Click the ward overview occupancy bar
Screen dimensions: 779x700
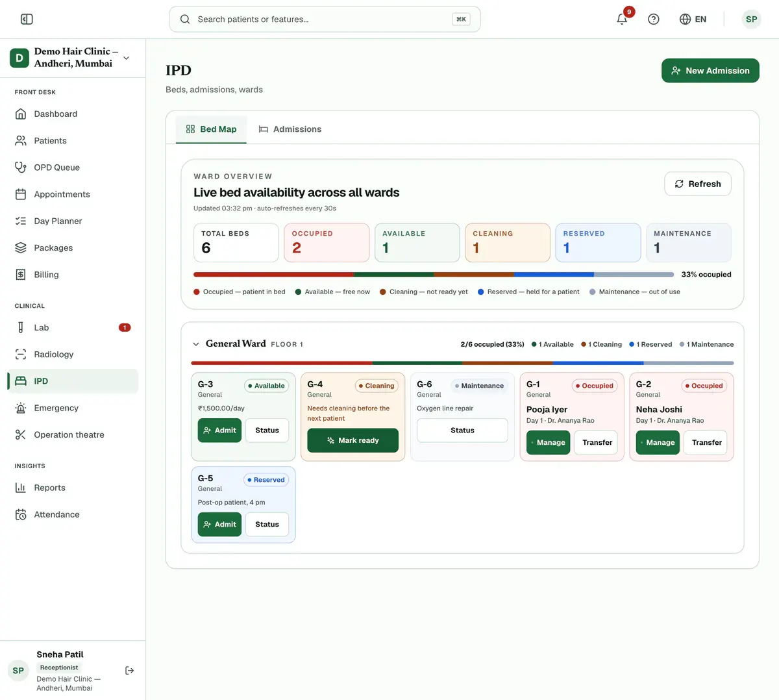[x=434, y=275]
